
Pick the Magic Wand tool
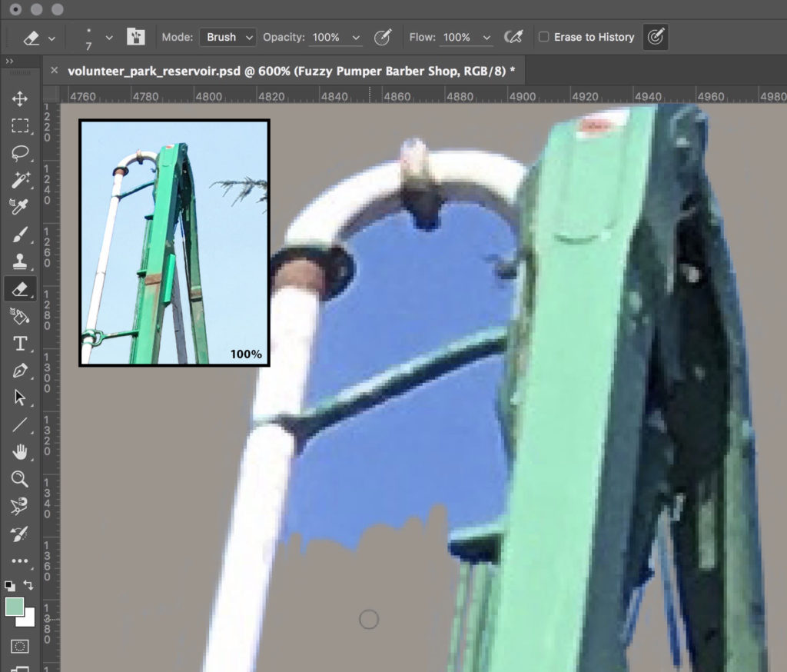pyautogui.click(x=20, y=179)
